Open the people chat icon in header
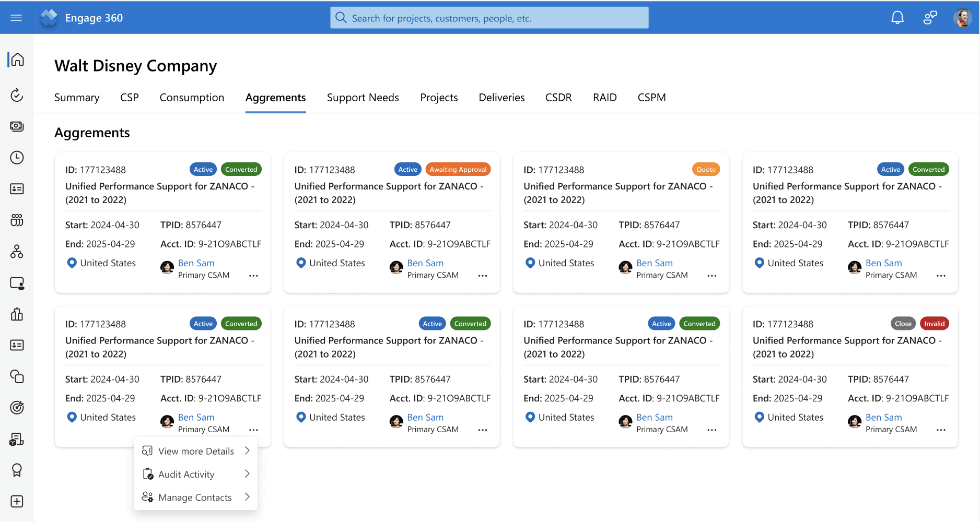 [x=930, y=18]
